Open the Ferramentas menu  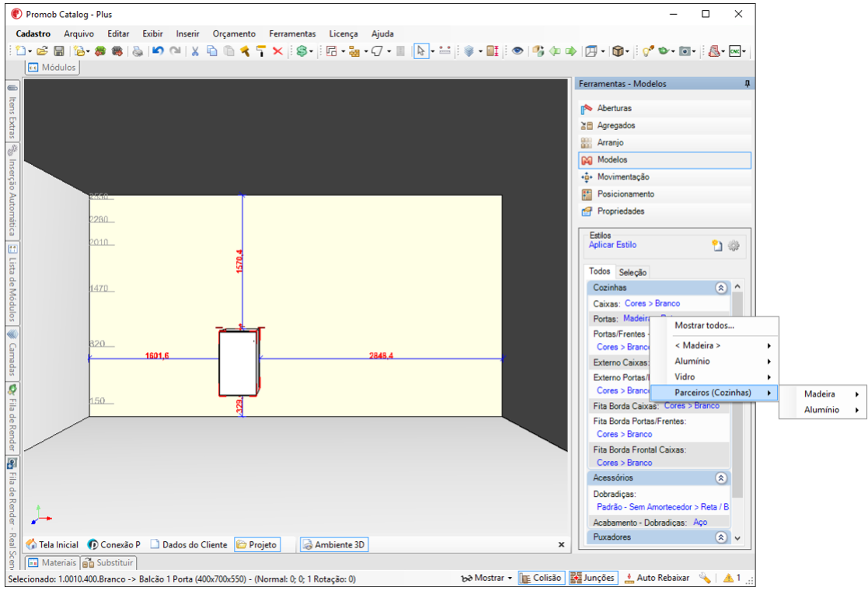[x=292, y=33]
